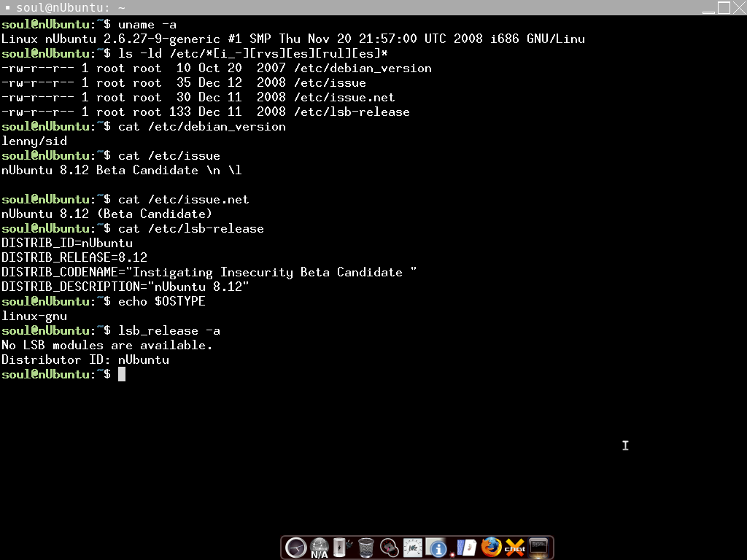This screenshot has height=560, width=747.
Task: Click the '/etc/lsb-release' listing entry
Action: pyautogui.click(x=352, y=112)
